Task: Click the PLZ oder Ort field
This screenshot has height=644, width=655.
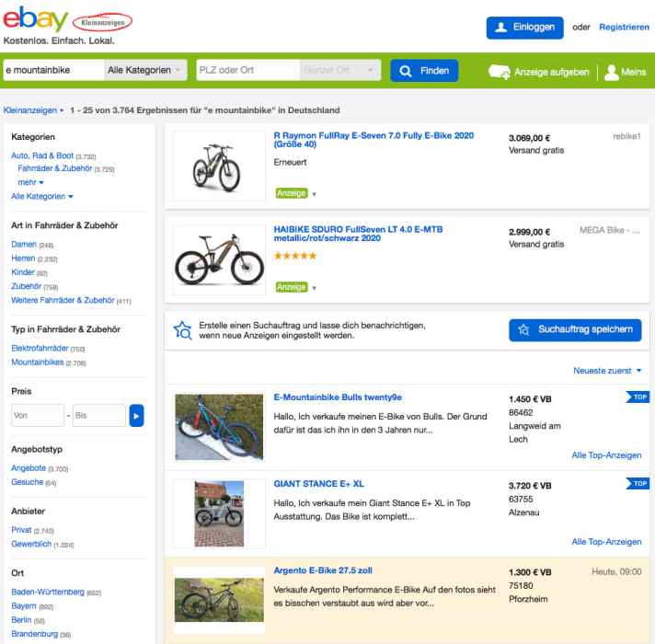Action: [245, 70]
